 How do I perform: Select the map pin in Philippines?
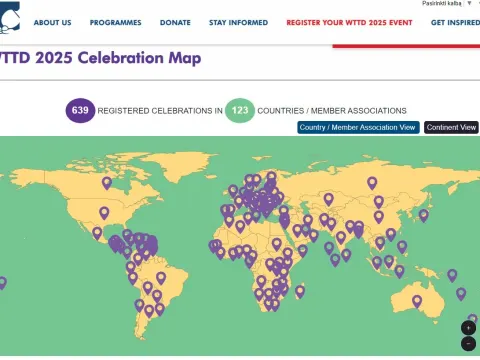coord(402,247)
